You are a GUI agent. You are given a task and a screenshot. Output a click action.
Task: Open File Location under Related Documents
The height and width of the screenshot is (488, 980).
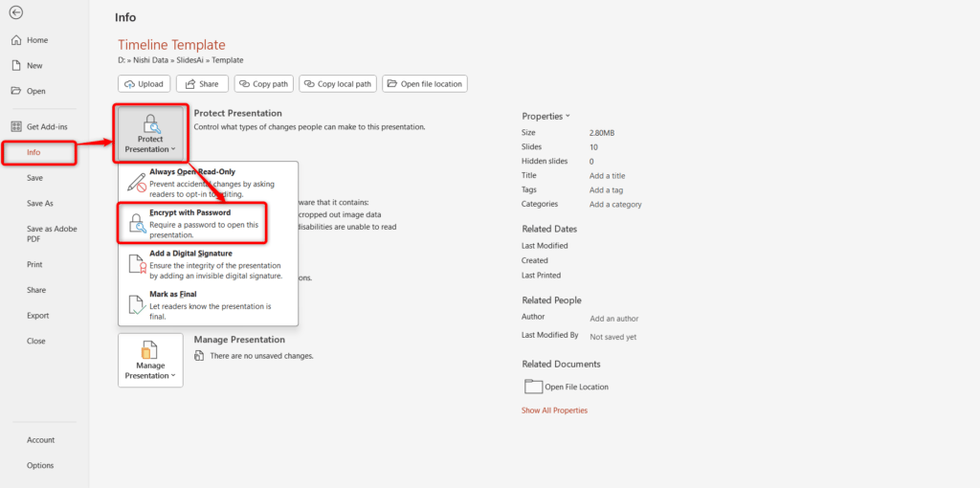pos(567,387)
